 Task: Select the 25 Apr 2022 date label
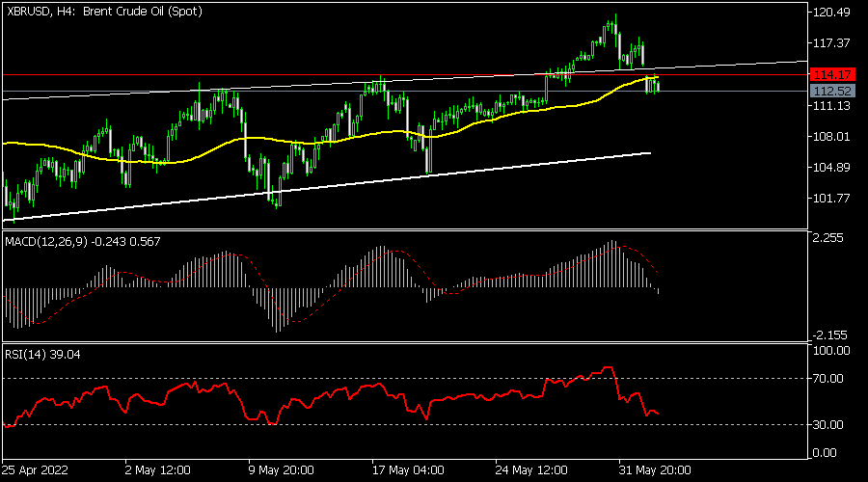tap(35, 470)
